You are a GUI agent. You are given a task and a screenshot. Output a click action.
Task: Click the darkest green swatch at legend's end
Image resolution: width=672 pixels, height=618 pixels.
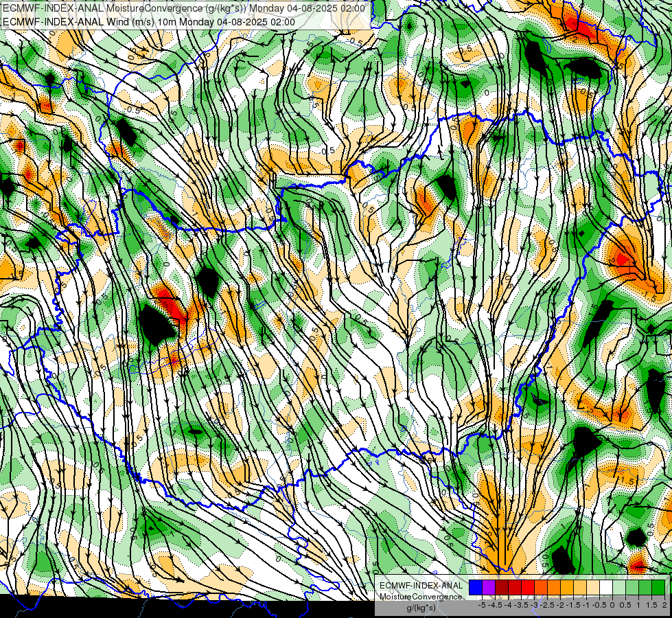coord(658,588)
